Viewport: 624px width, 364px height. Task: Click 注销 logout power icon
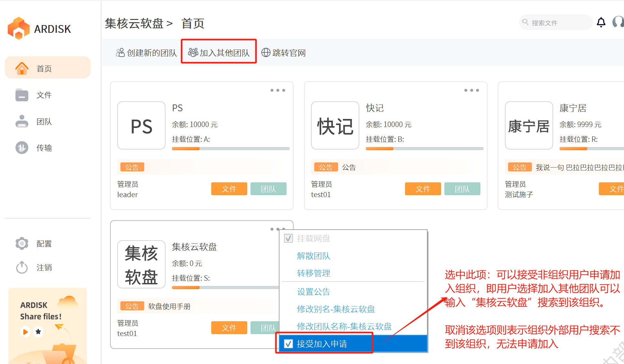coord(22,267)
